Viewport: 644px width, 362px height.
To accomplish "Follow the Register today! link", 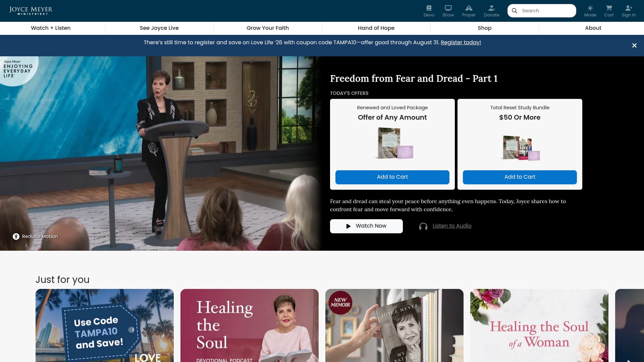I will (461, 43).
